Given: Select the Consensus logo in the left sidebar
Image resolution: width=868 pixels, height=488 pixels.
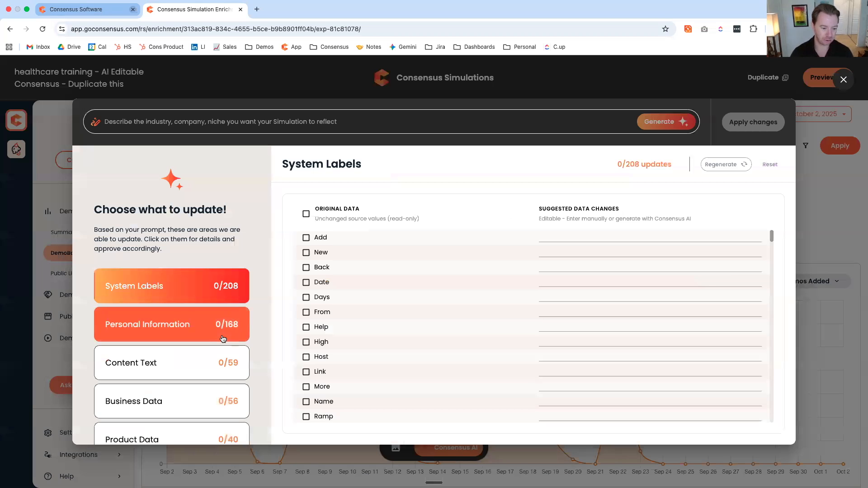Looking at the screenshot, I should pyautogui.click(x=16, y=120).
